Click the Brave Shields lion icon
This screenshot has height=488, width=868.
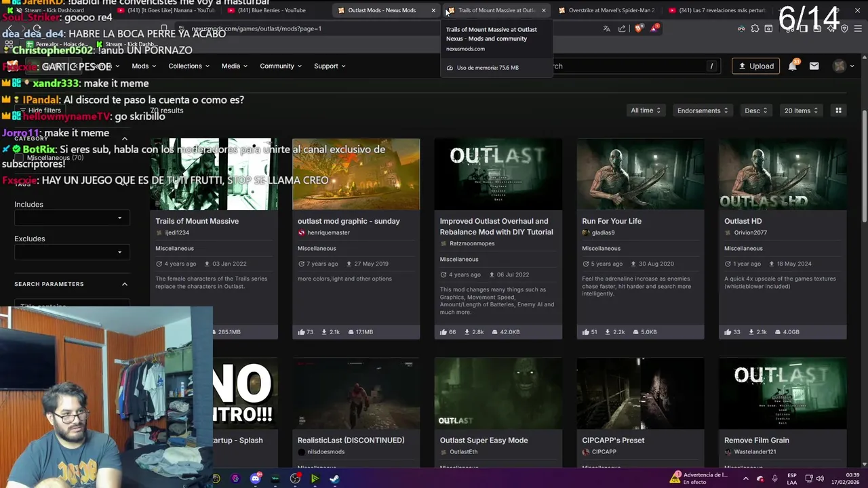pos(639,28)
